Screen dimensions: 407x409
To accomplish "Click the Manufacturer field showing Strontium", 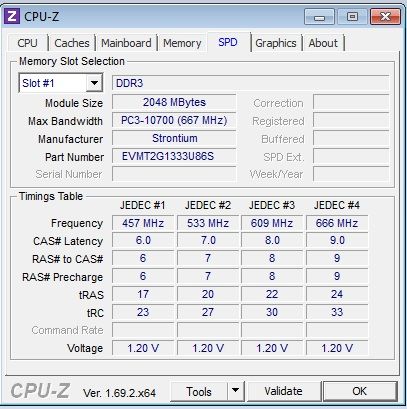I will coord(174,138).
